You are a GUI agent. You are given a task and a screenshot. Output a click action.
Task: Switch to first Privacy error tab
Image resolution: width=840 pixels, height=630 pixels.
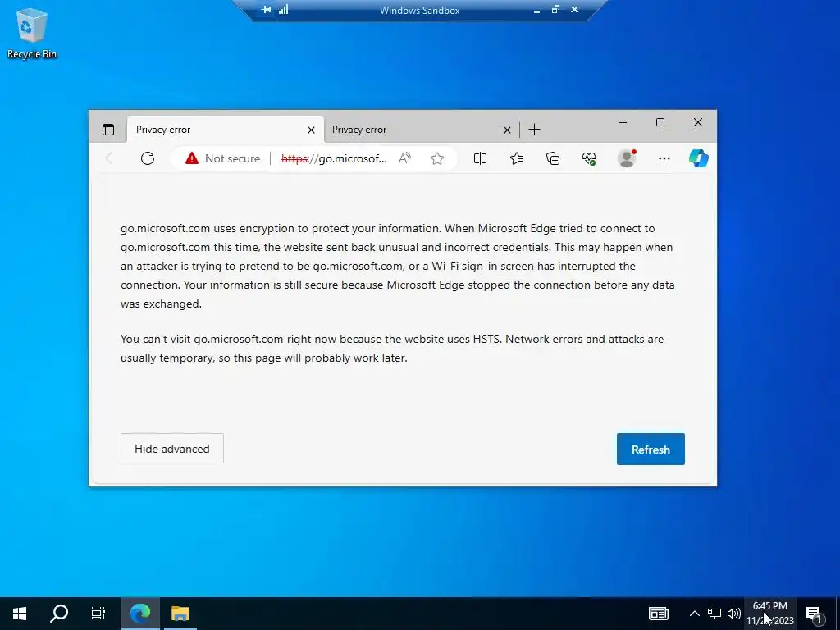click(x=225, y=130)
